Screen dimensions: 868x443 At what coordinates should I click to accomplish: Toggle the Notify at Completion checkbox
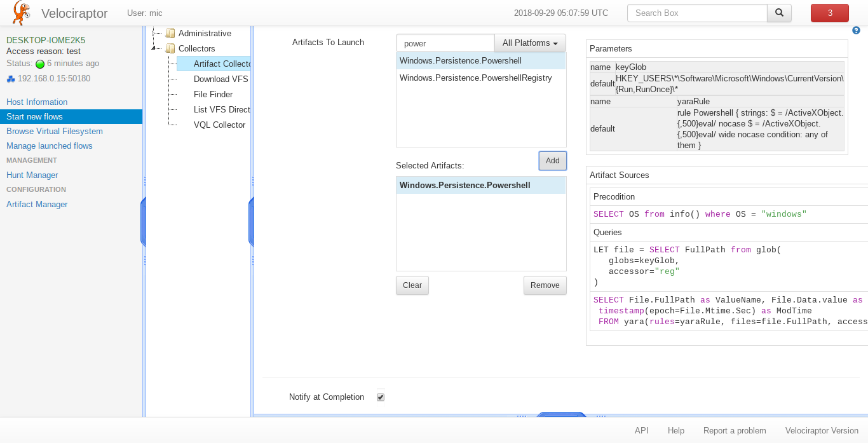381,397
